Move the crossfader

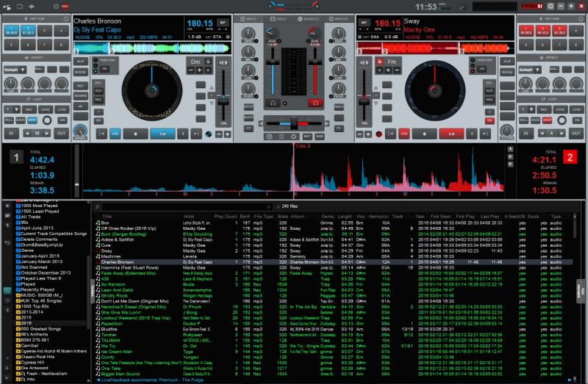(293, 123)
